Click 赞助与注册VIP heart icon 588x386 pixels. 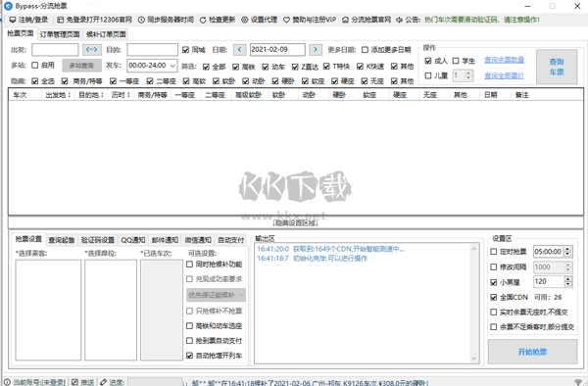tap(286, 20)
